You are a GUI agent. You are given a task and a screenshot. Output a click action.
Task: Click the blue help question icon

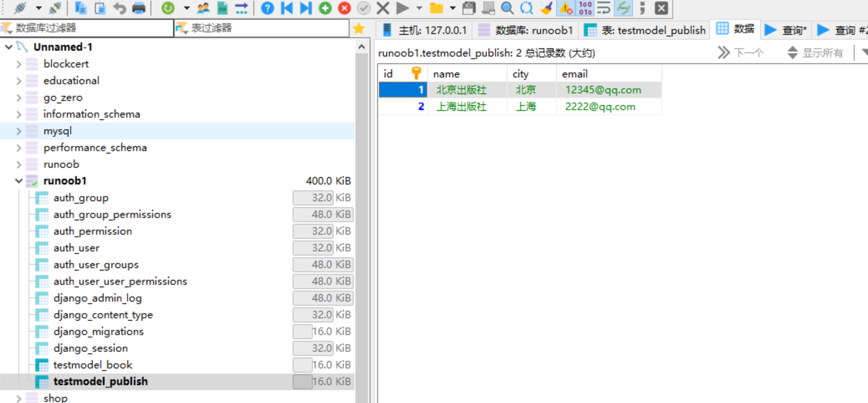[268, 8]
